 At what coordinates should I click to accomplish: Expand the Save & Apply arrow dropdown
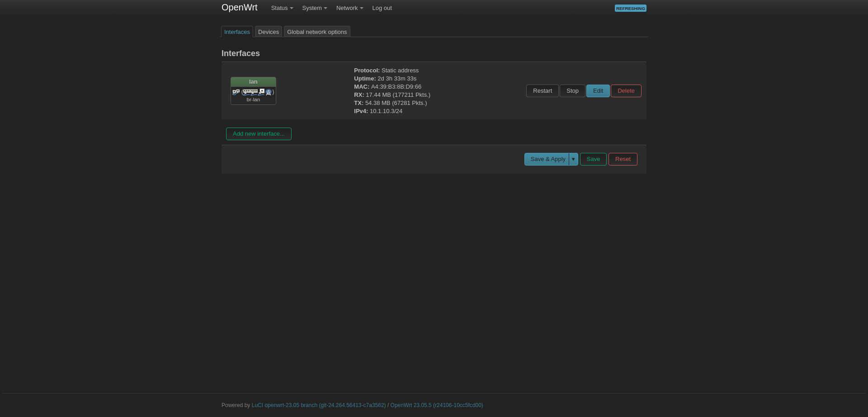click(573, 159)
